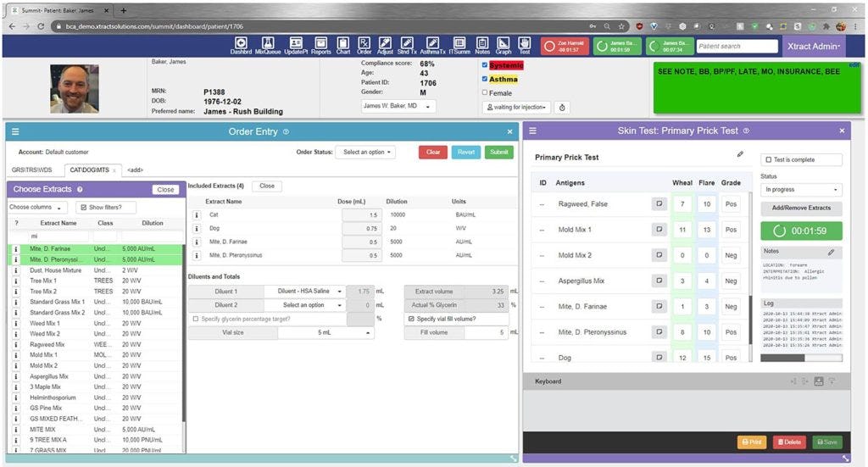Click the <add> tab
The width and height of the screenshot is (868, 467).
[135, 170]
